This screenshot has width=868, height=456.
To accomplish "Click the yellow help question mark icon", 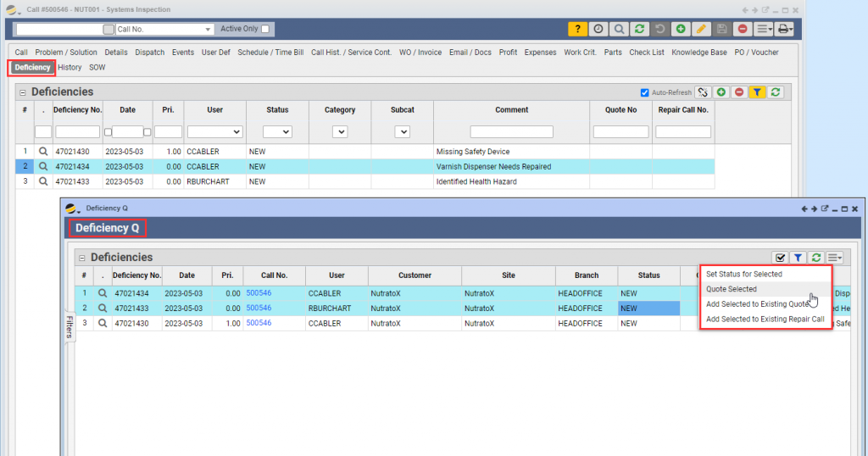I will (x=578, y=29).
